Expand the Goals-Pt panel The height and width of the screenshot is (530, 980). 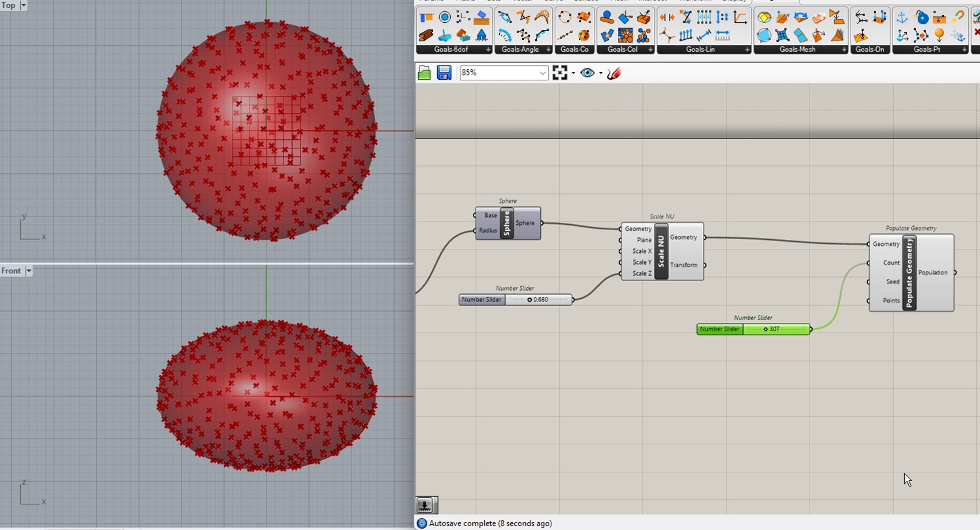coord(964,50)
